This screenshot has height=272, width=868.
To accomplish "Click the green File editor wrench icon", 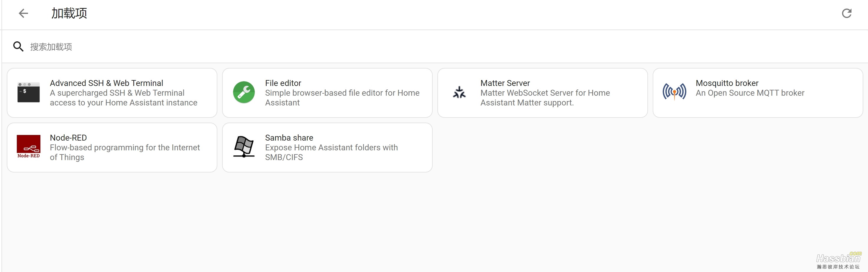I will pyautogui.click(x=244, y=92).
